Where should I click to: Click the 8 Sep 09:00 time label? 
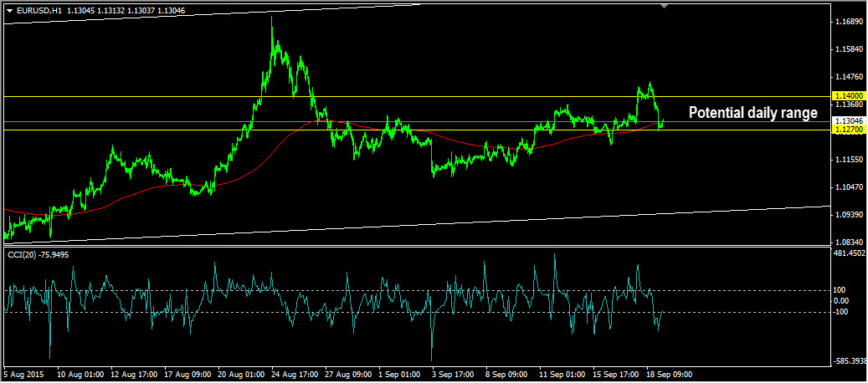click(507, 374)
